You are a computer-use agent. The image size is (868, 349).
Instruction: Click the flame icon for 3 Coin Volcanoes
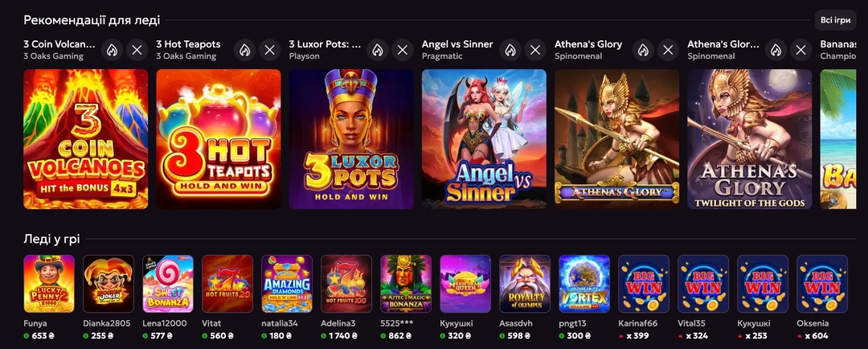coord(112,50)
